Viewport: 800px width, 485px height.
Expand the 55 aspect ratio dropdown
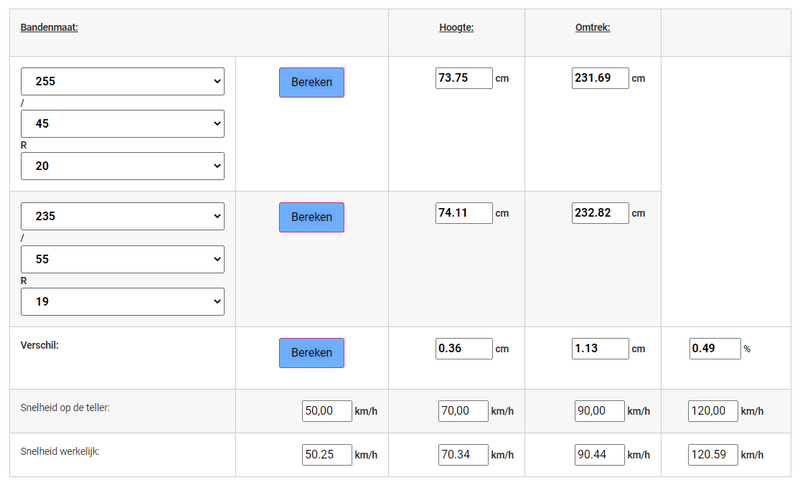coord(122,259)
